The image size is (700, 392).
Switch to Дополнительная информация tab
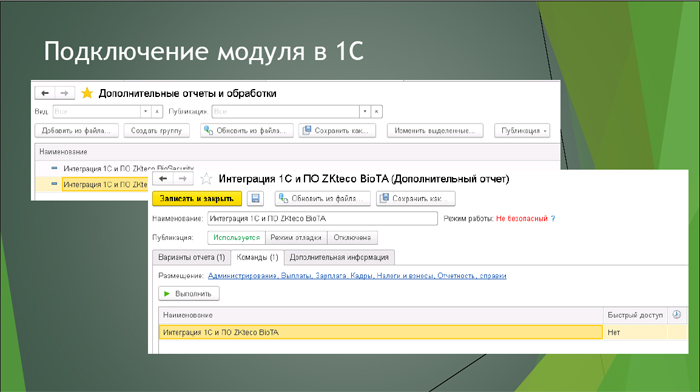pyautogui.click(x=339, y=258)
